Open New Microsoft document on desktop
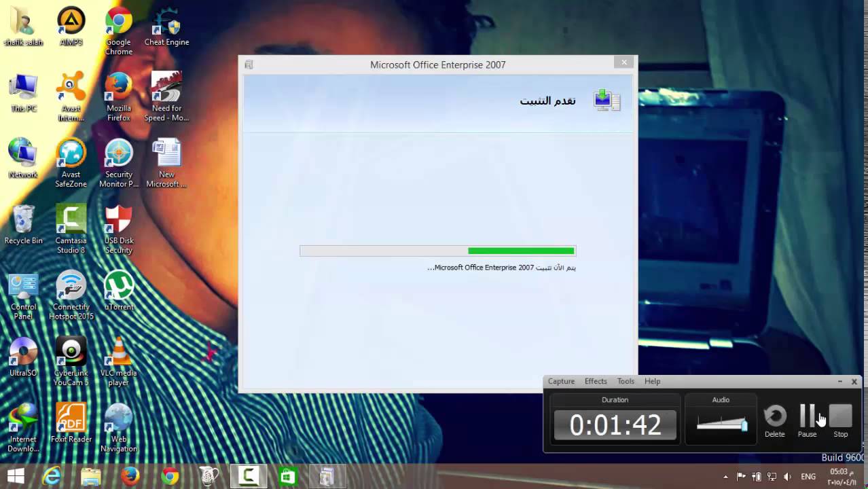The width and height of the screenshot is (868, 489). [x=166, y=163]
